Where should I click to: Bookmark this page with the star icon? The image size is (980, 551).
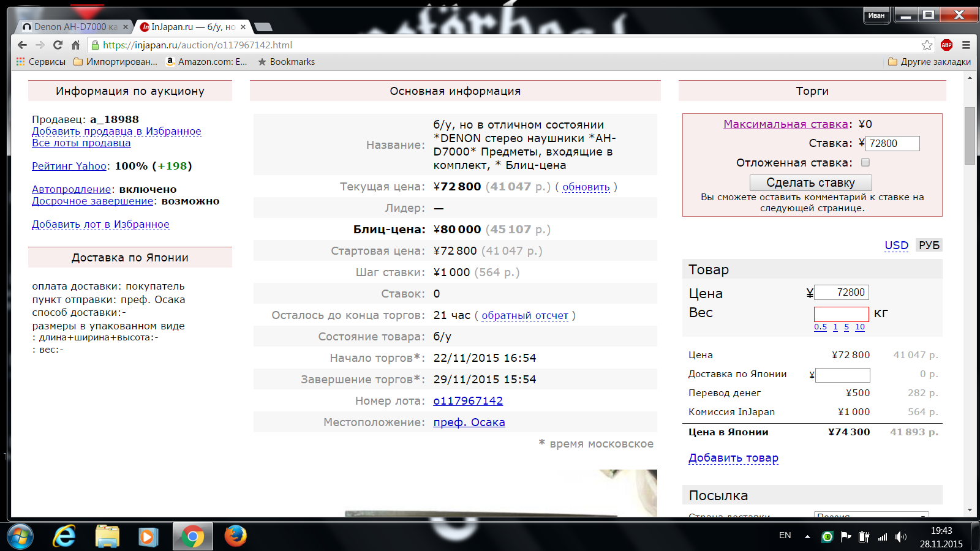927,45
